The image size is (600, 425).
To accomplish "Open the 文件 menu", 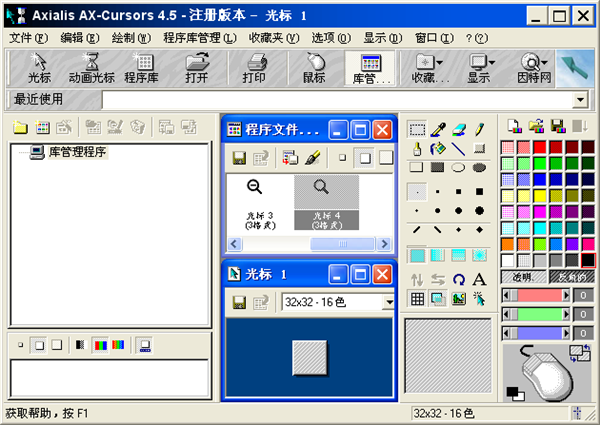I will tap(28, 38).
